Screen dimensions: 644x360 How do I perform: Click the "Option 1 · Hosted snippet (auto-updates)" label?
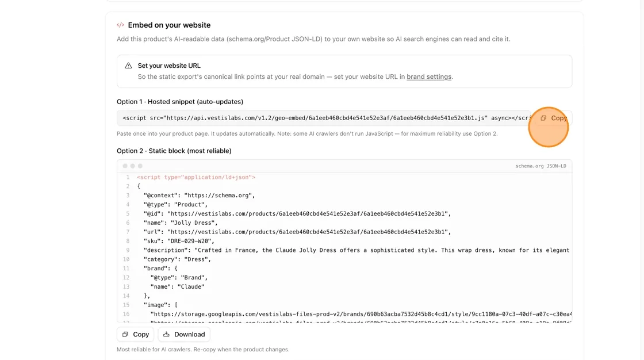click(180, 102)
